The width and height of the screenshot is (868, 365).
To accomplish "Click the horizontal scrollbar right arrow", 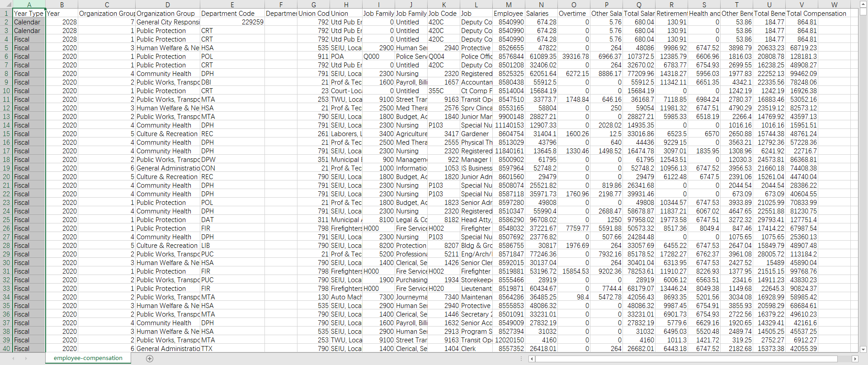I will coord(855,359).
